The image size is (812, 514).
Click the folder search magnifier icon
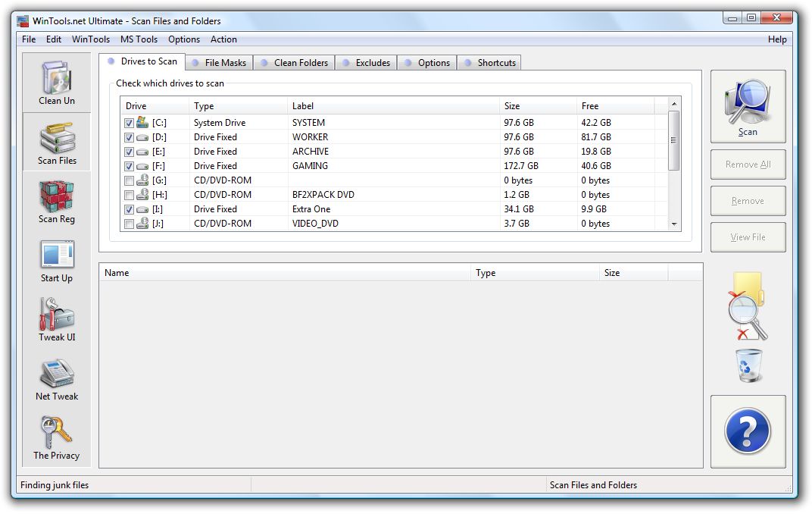[x=748, y=306]
